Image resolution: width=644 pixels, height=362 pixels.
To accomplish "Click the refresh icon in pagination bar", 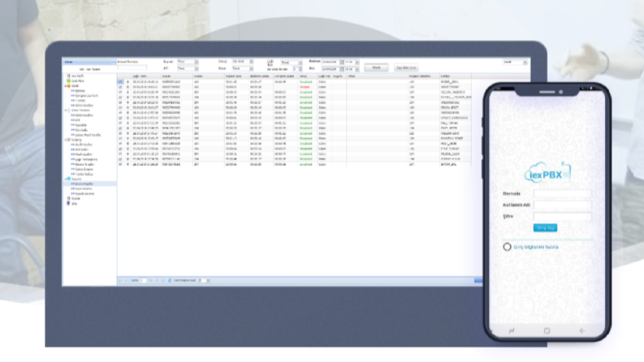I will 170,280.
